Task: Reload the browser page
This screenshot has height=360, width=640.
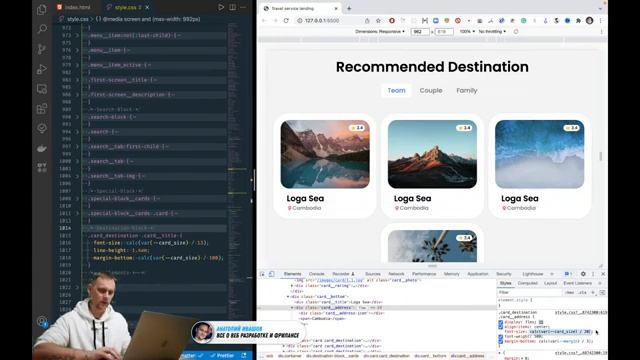Action: (286, 20)
